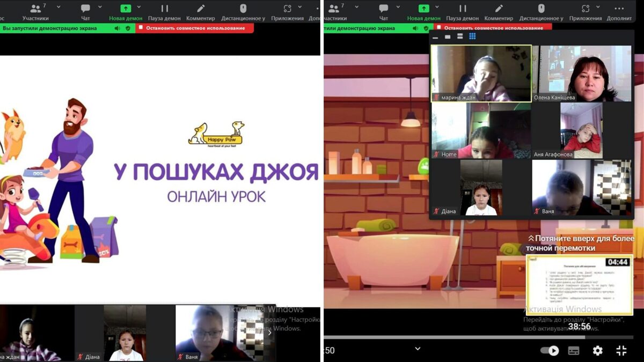This screenshot has width=644, height=362.
Task: Start Новая демон share in left toolbar
Action: (x=126, y=12)
